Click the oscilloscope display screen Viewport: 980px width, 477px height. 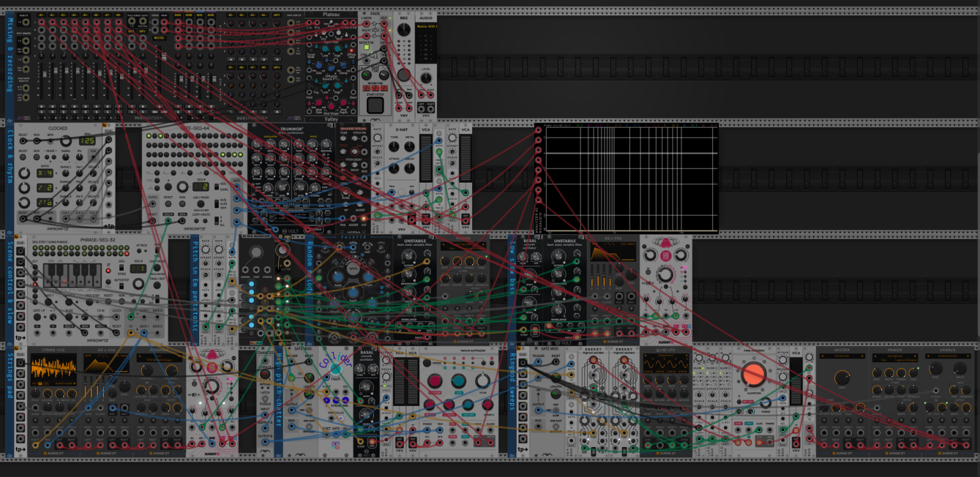(x=630, y=178)
